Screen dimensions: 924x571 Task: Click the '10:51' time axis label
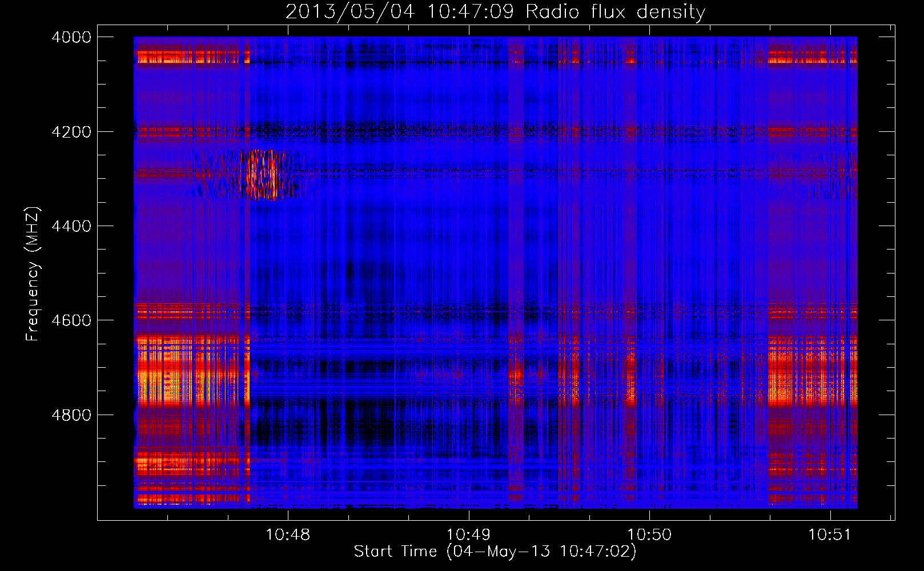click(830, 535)
